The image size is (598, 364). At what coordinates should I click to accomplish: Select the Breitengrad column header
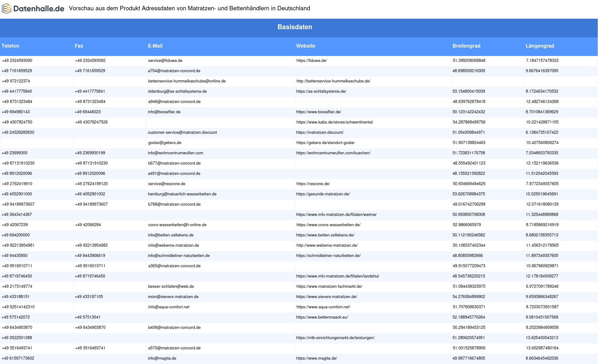click(x=466, y=46)
